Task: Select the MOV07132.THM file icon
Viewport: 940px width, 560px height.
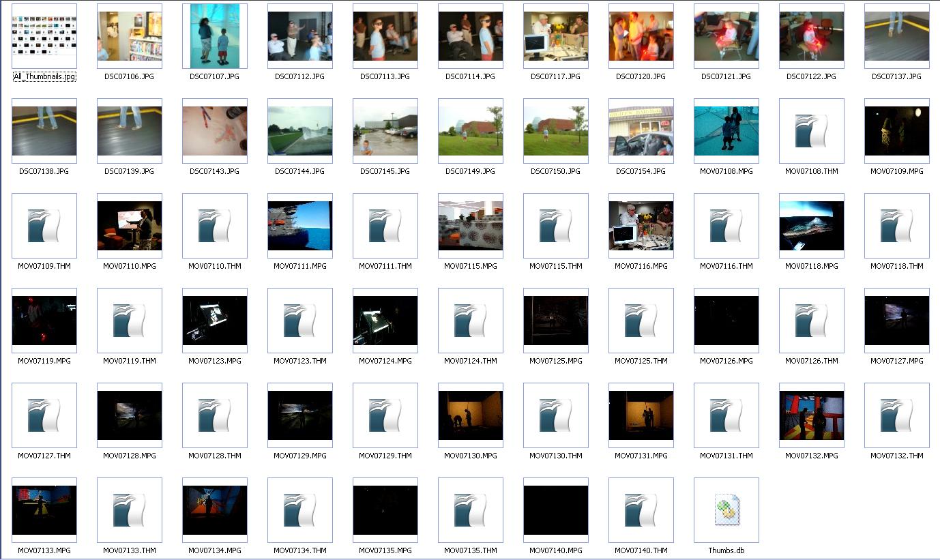Action: pyautogui.click(x=897, y=415)
